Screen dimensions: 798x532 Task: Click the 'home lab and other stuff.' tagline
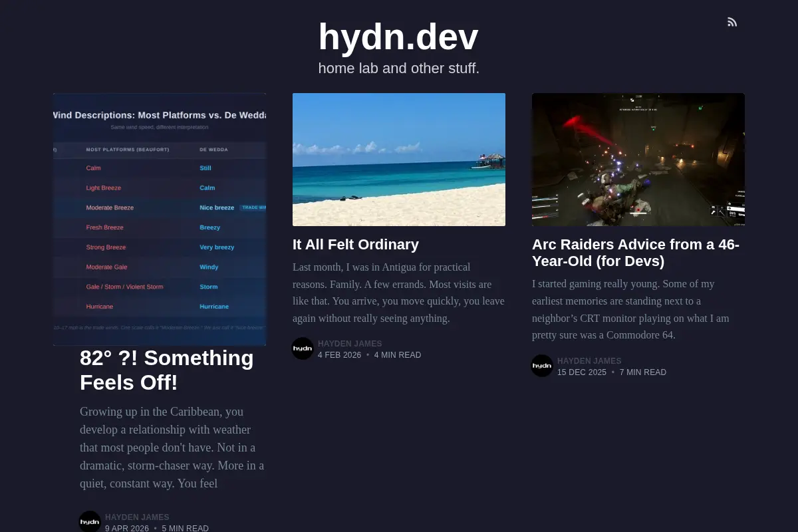[x=399, y=68]
